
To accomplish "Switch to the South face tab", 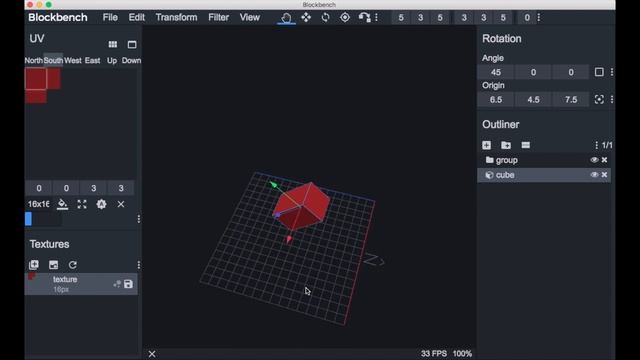I will (x=53, y=60).
